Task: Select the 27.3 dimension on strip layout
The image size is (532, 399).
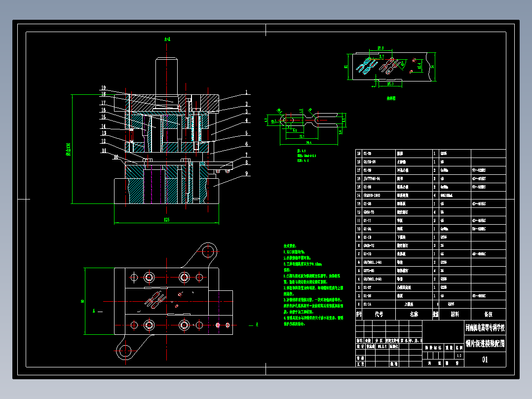Action: point(380,48)
